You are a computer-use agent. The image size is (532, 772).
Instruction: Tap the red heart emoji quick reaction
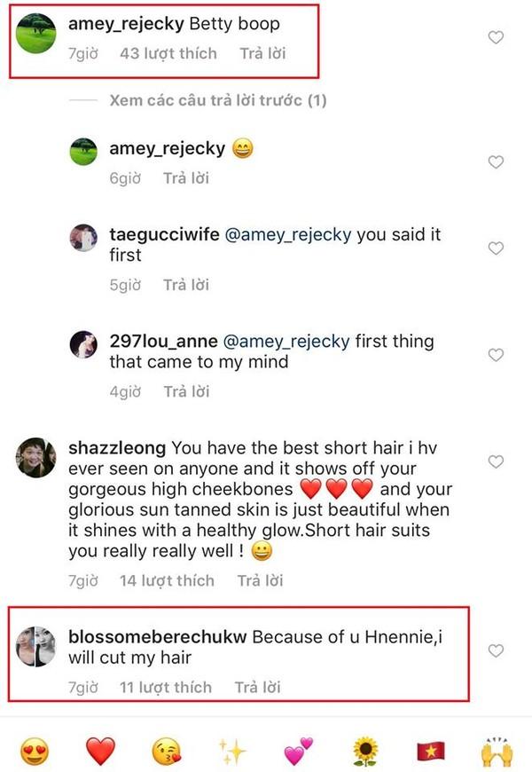pos(100,752)
